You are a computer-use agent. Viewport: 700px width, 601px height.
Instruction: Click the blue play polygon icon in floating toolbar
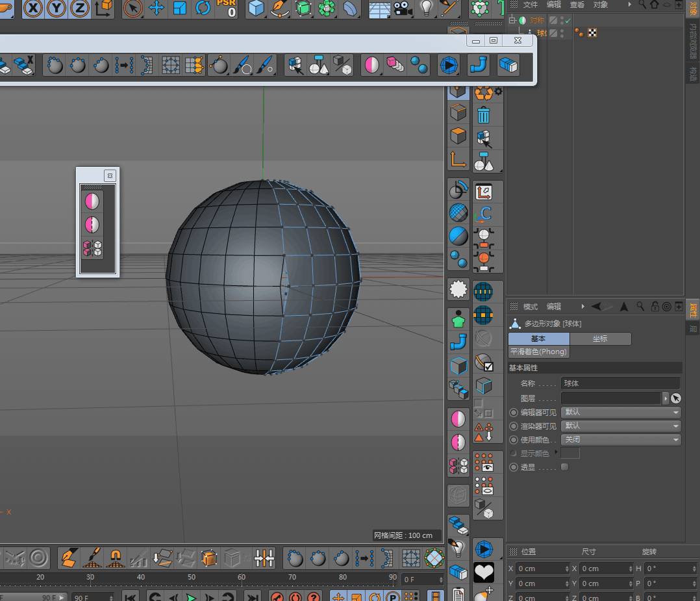pos(449,65)
